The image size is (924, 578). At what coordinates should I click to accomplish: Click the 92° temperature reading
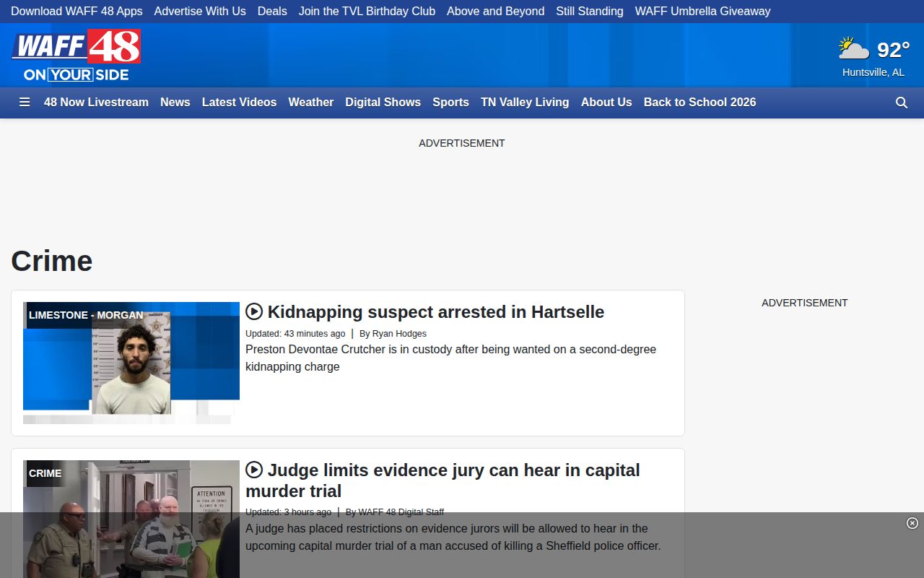(894, 50)
